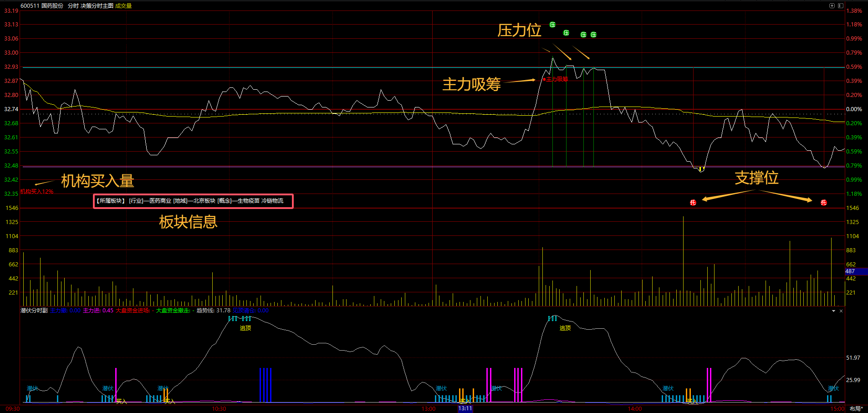Select the stock title 600511 国药股份

coord(42,6)
